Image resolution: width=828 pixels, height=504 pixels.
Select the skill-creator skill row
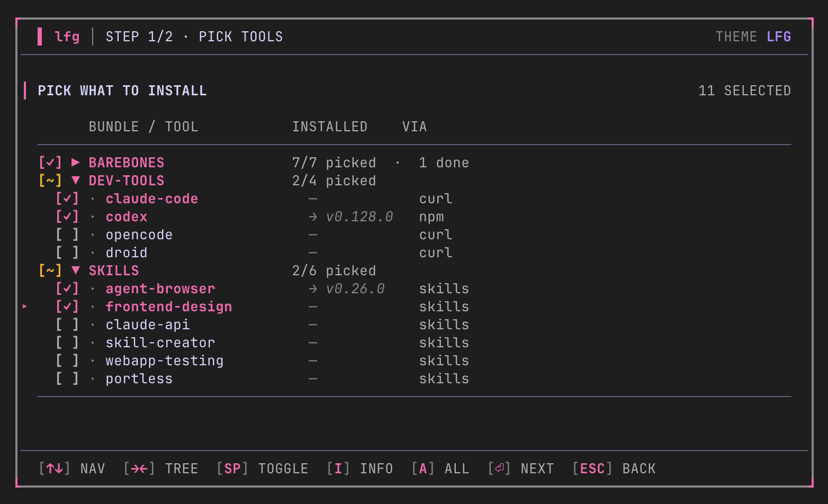(x=415, y=343)
